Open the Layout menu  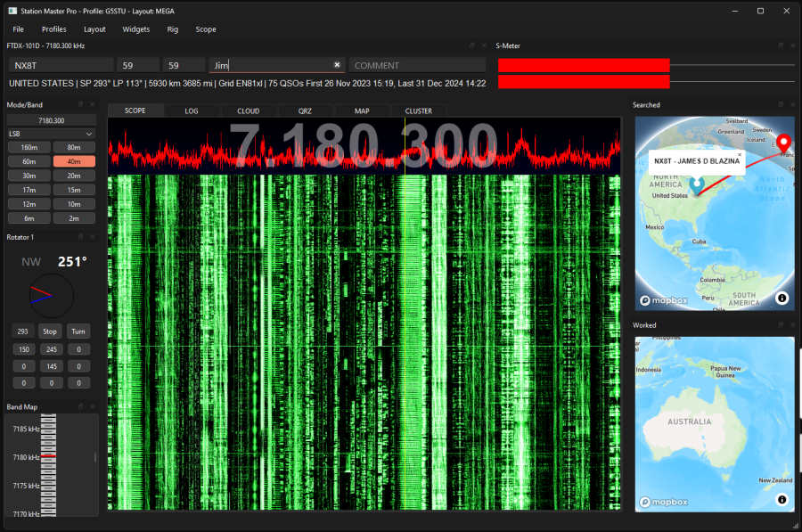coord(94,29)
